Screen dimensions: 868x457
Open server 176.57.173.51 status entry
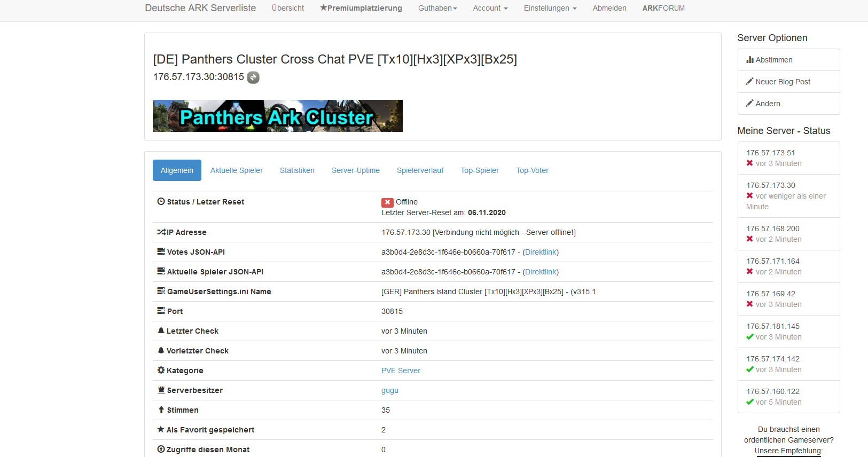[789, 158]
